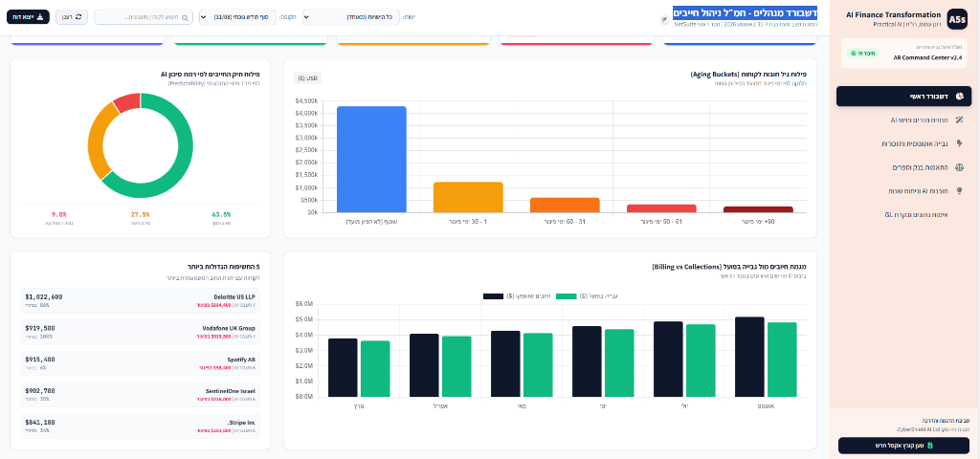Screen dimensions: 980x459
Task: Click the blue current (not due) aging bar
Action: tap(372, 160)
